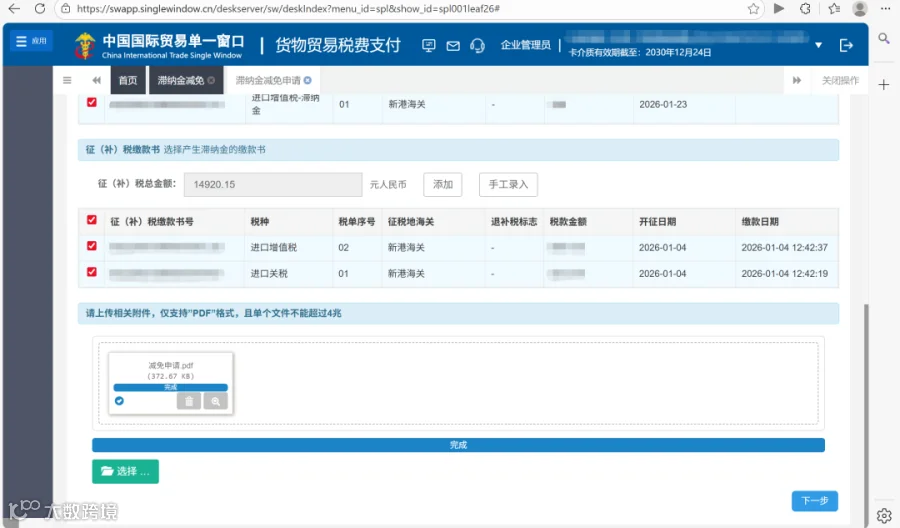This screenshot has height=528, width=900.
Task: Close the 滞纳金减免 tab
Action: click(211, 80)
